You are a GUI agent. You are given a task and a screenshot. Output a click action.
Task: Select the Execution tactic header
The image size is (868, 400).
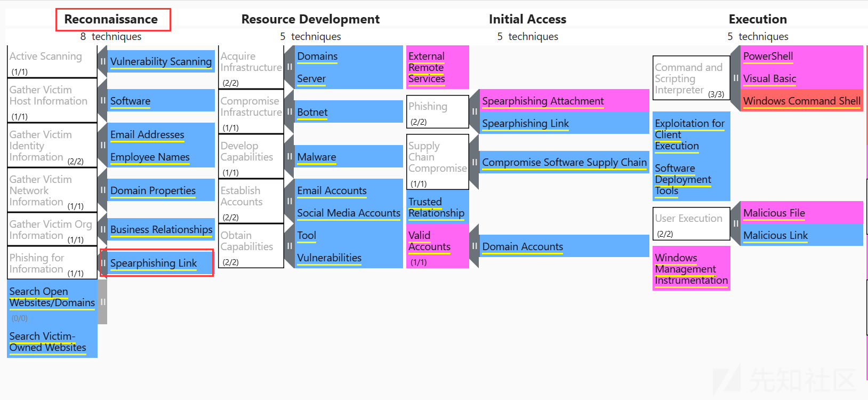coord(758,19)
